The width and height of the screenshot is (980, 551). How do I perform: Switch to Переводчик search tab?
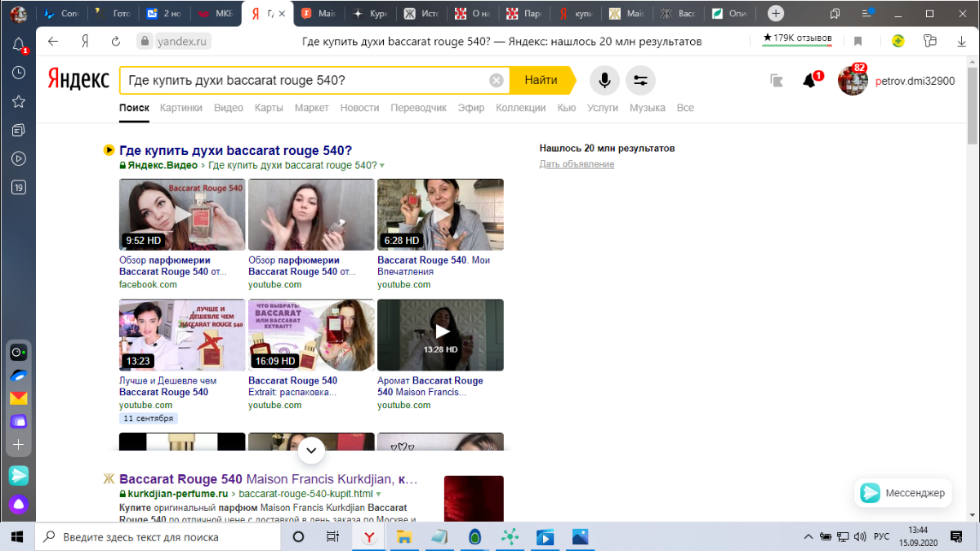pos(419,108)
